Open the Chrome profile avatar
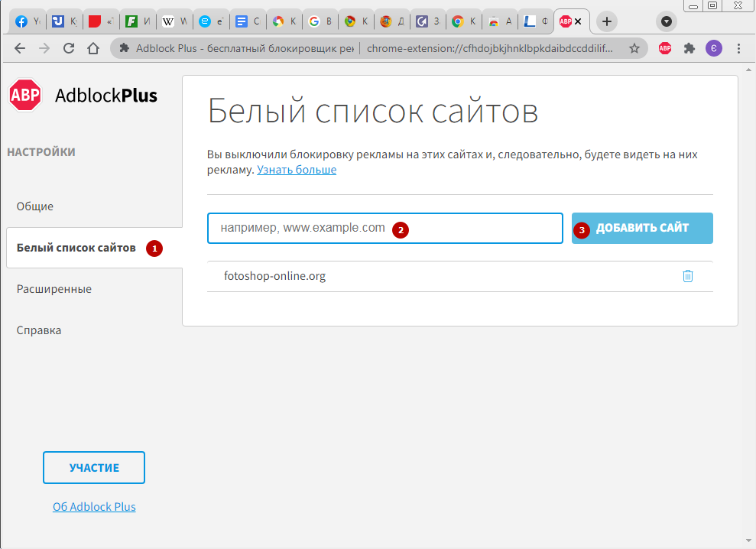This screenshot has width=756, height=549. (x=714, y=48)
